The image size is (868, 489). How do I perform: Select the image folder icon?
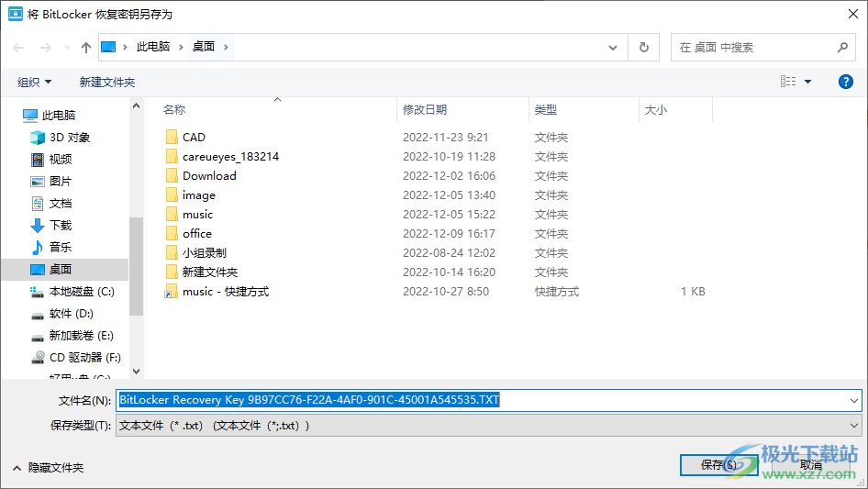click(172, 194)
